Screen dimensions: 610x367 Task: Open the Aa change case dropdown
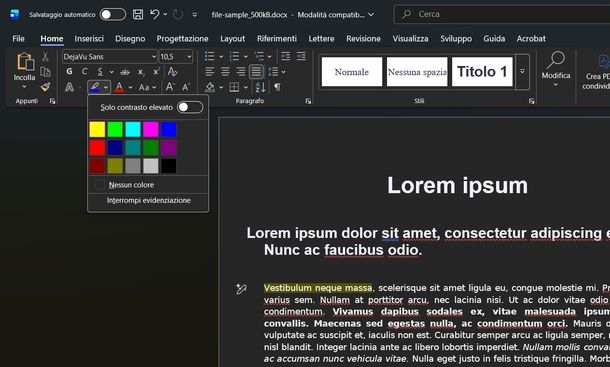[x=147, y=87]
